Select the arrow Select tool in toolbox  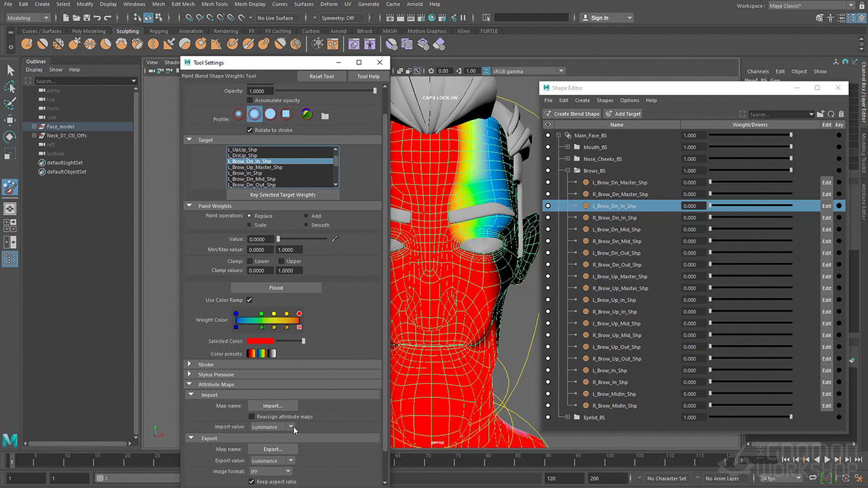(x=10, y=70)
